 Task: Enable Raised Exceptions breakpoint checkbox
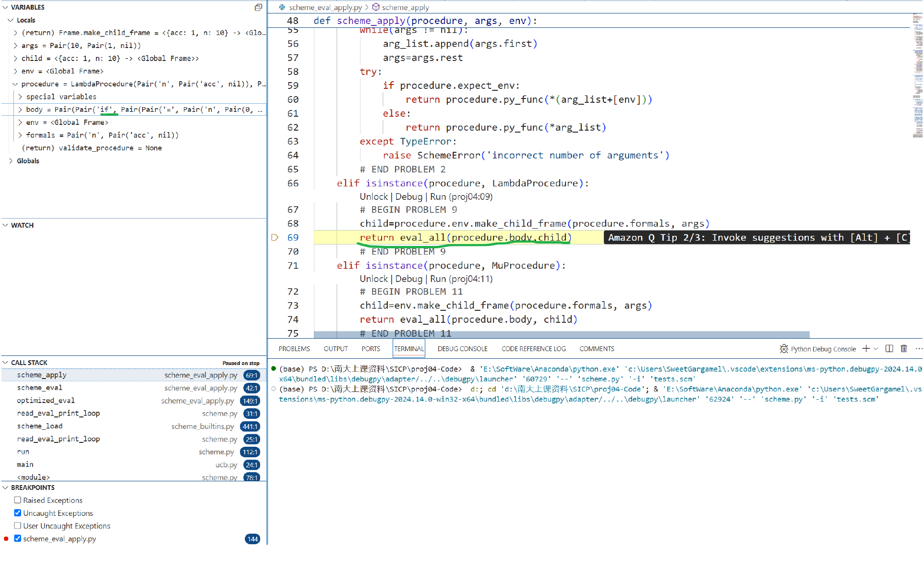pos(18,500)
